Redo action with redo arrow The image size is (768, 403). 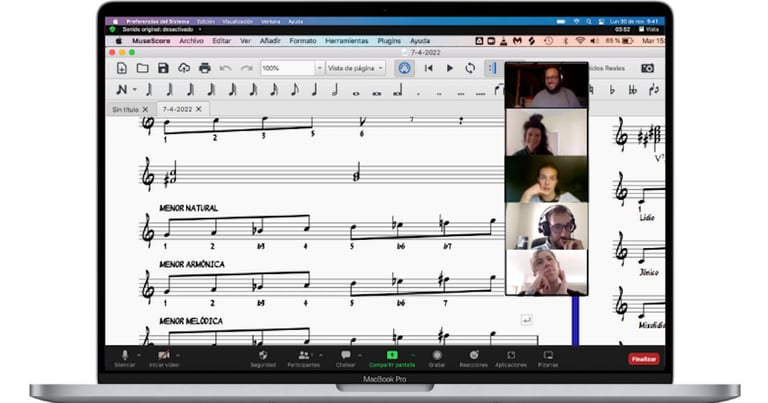coord(246,68)
